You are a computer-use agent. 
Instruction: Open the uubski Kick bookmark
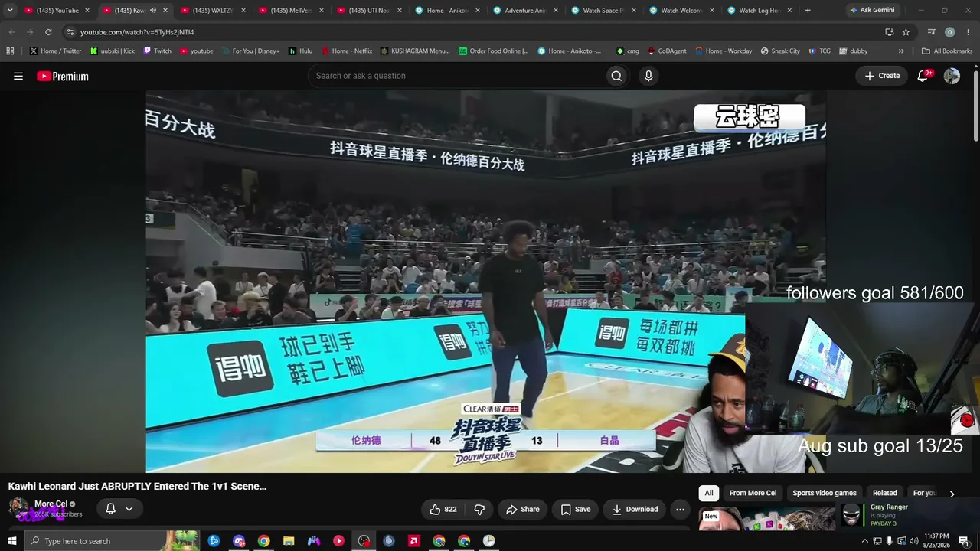112,51
